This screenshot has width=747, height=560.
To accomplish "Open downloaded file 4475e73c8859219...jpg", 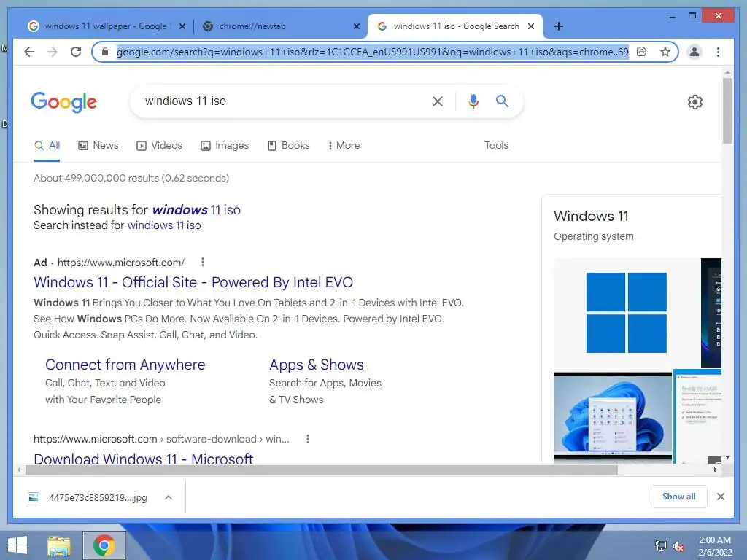I will pos(88,497).
